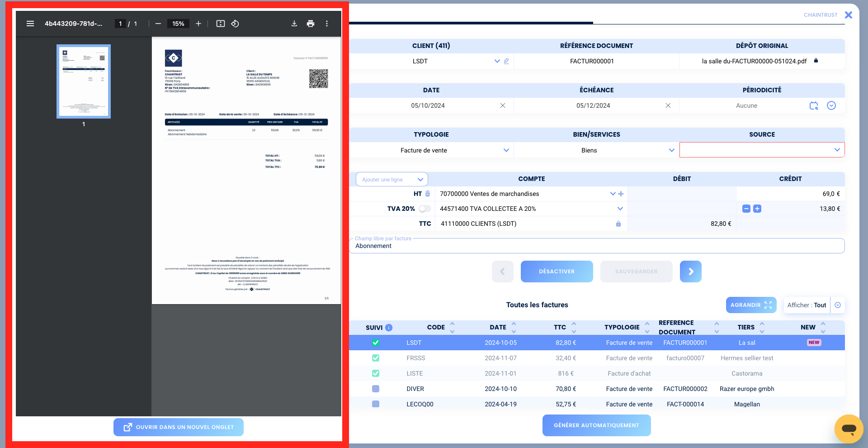
Task: Sort invoices by the Date column
Action: point(514,327)
